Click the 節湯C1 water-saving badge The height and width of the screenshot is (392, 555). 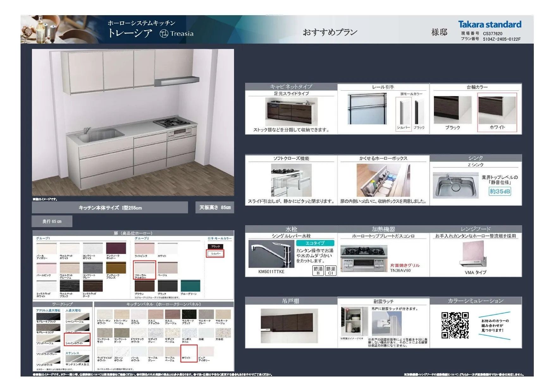[330, 270]
